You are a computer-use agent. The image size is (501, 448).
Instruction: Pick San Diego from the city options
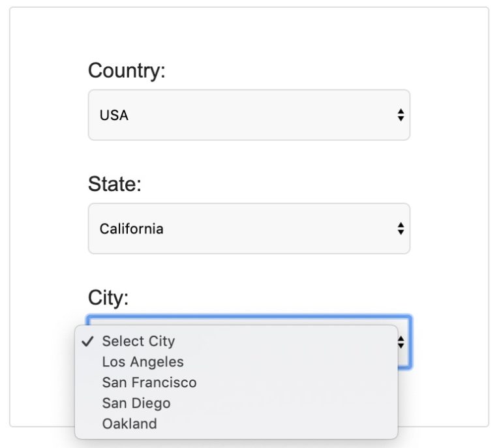[x=136, y=403]
